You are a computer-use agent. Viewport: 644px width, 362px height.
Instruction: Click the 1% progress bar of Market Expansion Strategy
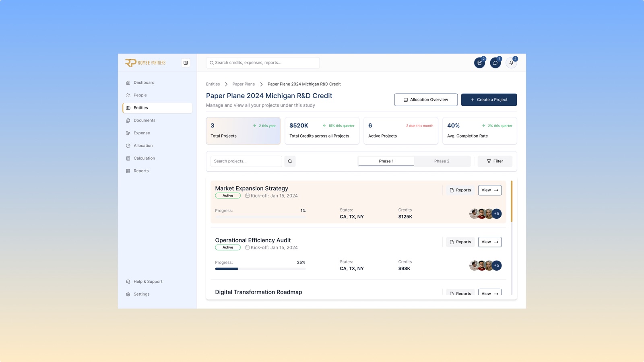260,217
